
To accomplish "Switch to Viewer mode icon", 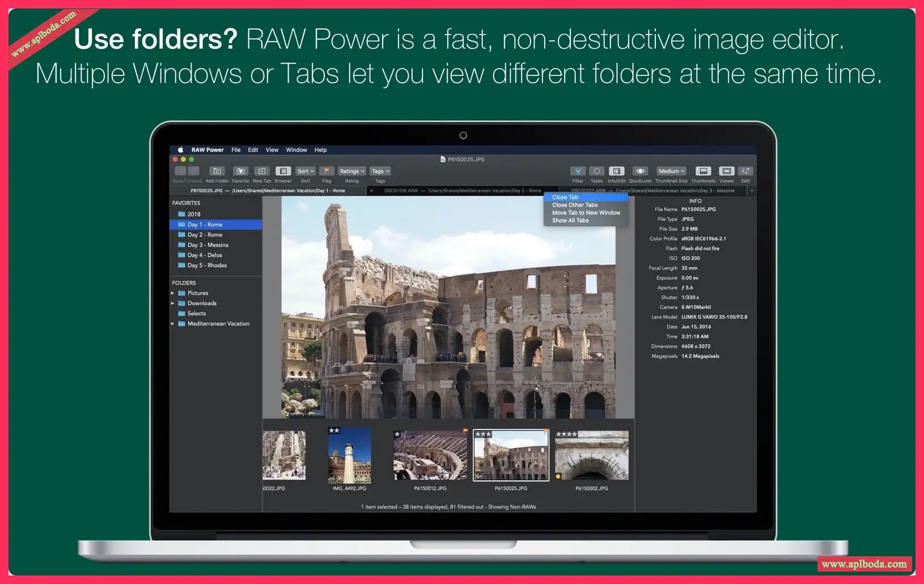I will [726, 171].
